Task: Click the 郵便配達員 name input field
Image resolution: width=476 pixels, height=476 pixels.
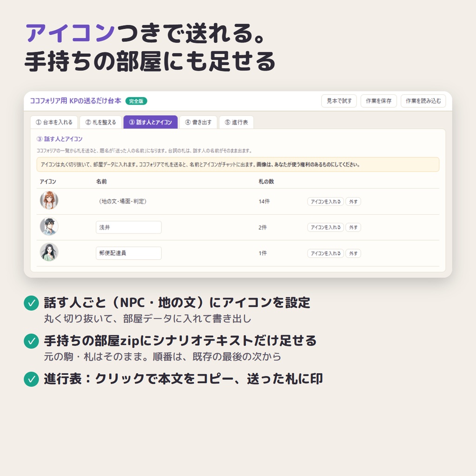Action: pyautogui.click(x=129, y=253)
